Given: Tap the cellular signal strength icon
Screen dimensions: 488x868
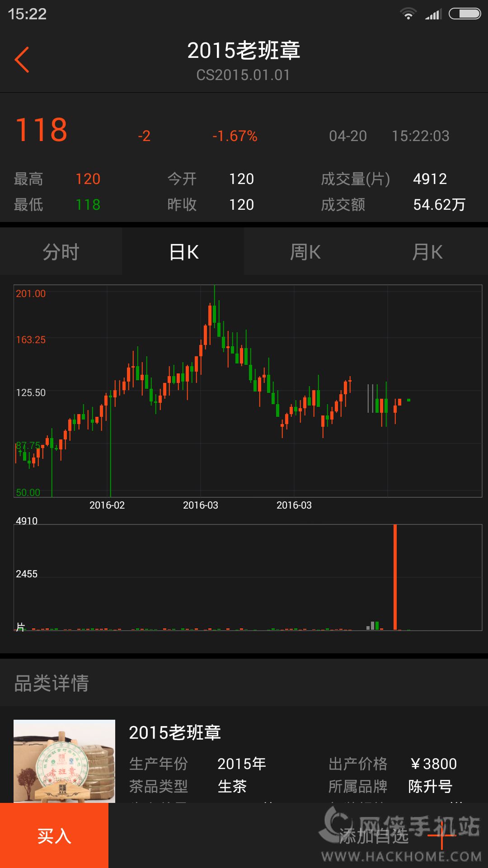Looking at the screenshot, I should tap(432, 15).
